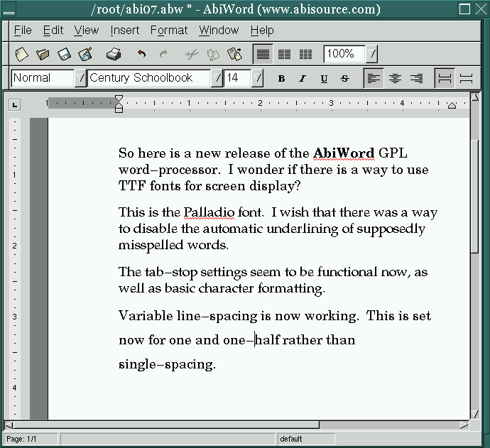Switch to two-column layout

pyautogui.click(x=284, y=54)
